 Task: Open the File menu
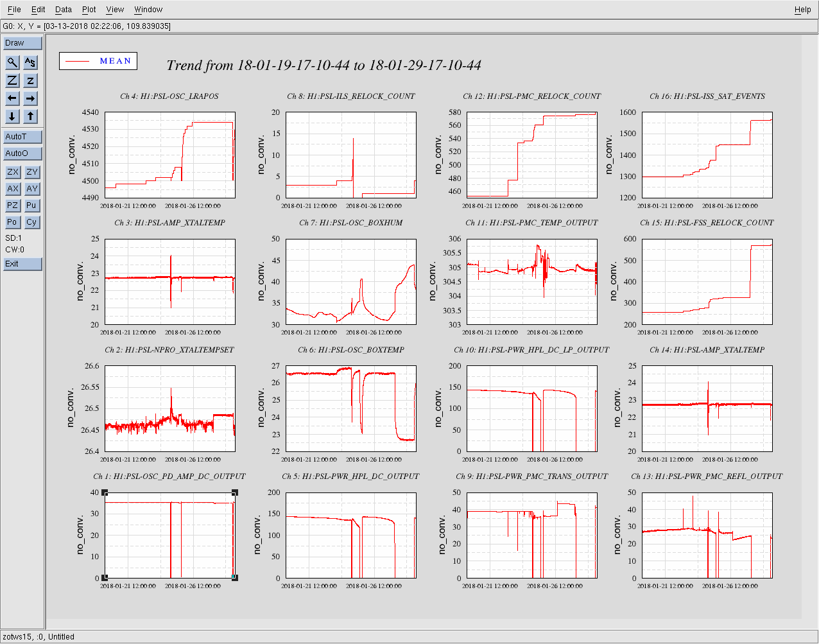(14, 10)
